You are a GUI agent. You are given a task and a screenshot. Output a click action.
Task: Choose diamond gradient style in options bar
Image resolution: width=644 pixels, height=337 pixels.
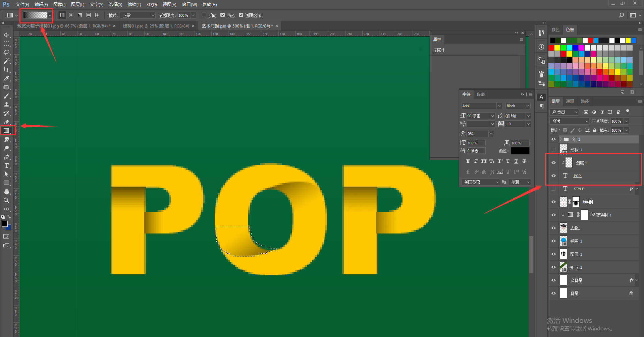pos(97,15)
